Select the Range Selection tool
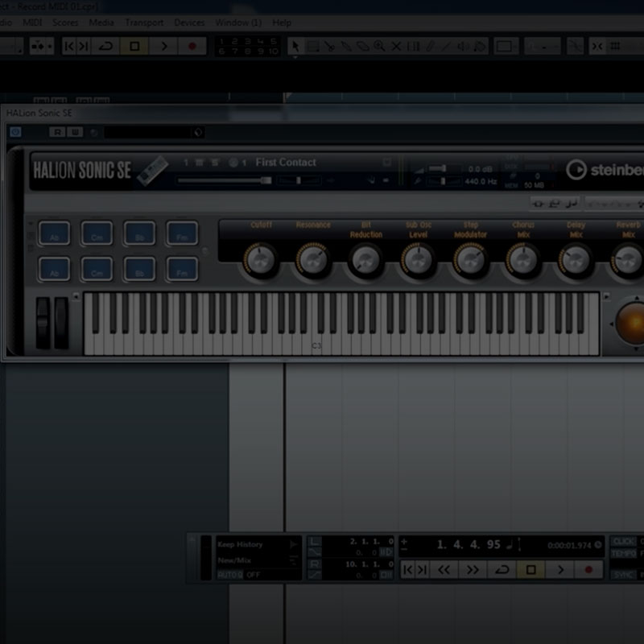Image resolution: width=644 pixels, height=644 pixels. pyautogui.click(x=313, y=46)
